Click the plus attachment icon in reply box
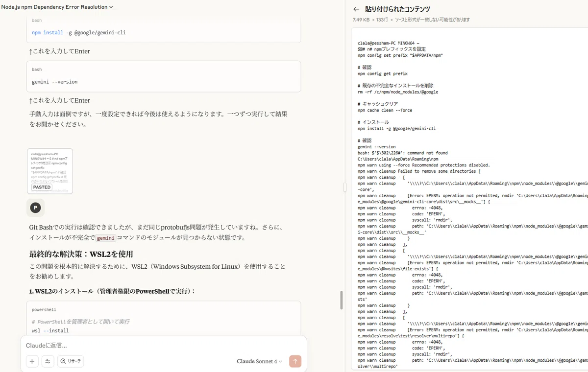The width and height of the screenshot is (588, 372). [32, 361]
